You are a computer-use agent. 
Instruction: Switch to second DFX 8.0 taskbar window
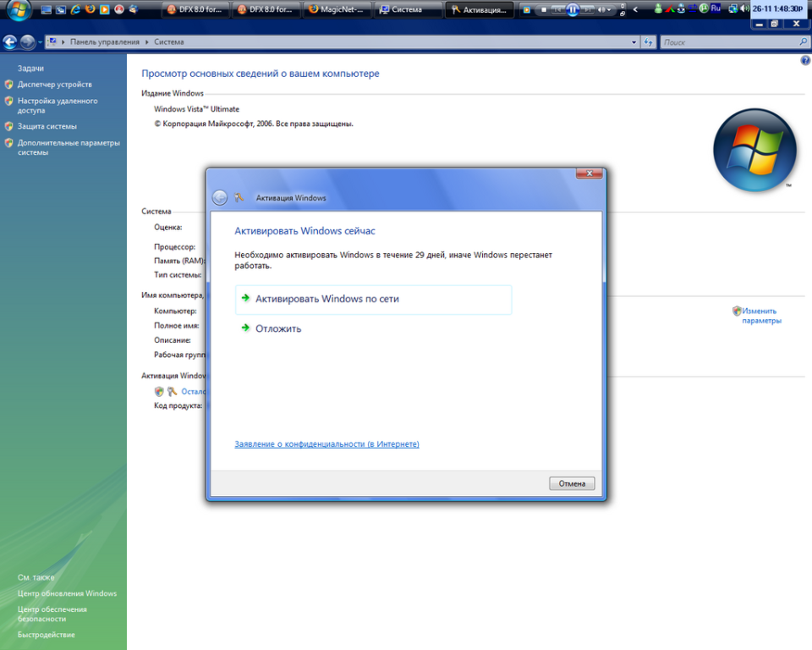click(265, 9)
